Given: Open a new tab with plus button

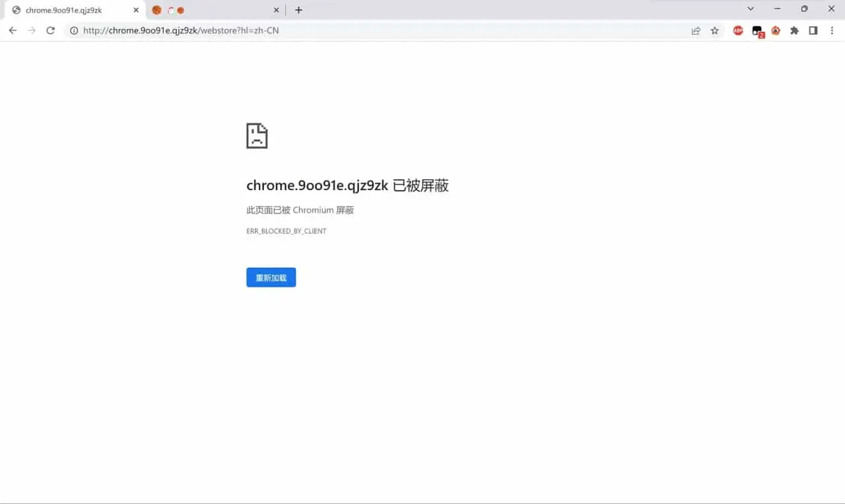Looking at the screenshot, I should 298,10.
